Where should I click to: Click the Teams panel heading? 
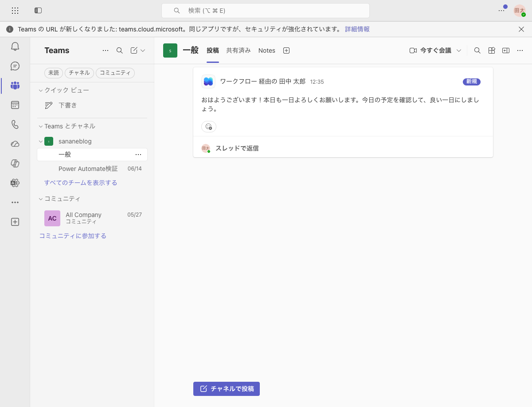(x=57, y=50)
